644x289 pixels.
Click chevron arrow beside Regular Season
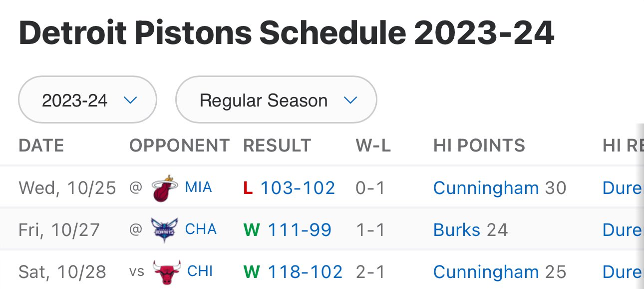pos(350,100)
